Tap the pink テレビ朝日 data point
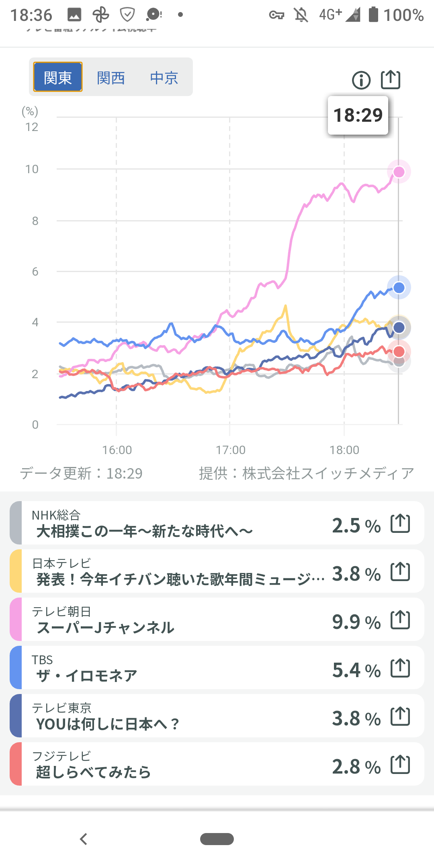The height and width of the screenshot is (868, 434). coord(399,172)
